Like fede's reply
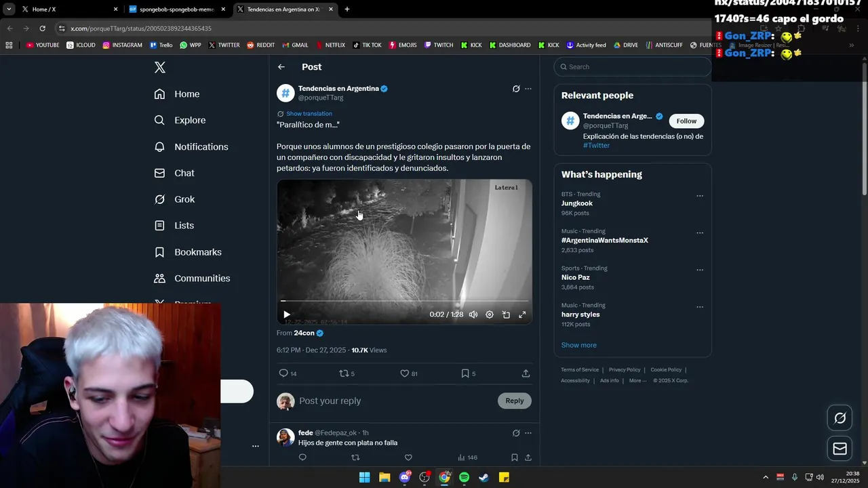The image size is (868, 488). pos(408,457)
